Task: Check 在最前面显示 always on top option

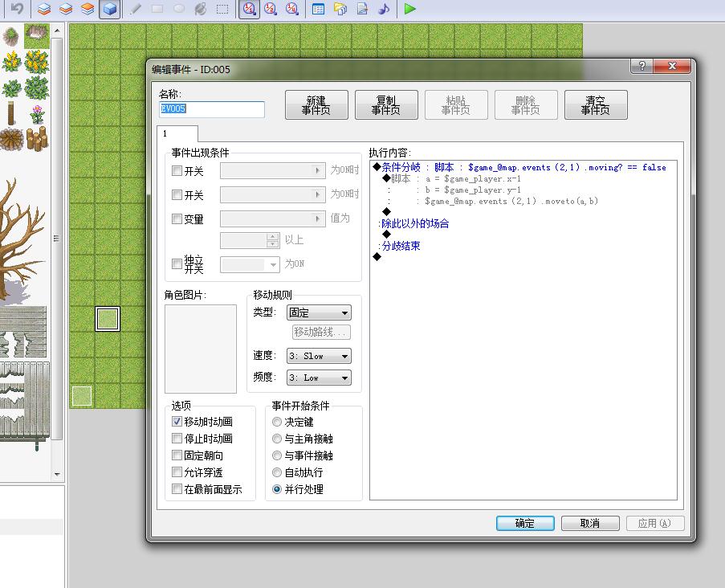Action: pyautogui.click(x=177, y=488)
